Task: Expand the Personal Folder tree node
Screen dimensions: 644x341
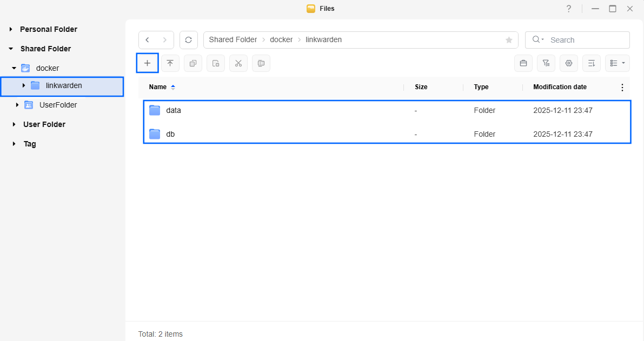Action: [11, 29]
